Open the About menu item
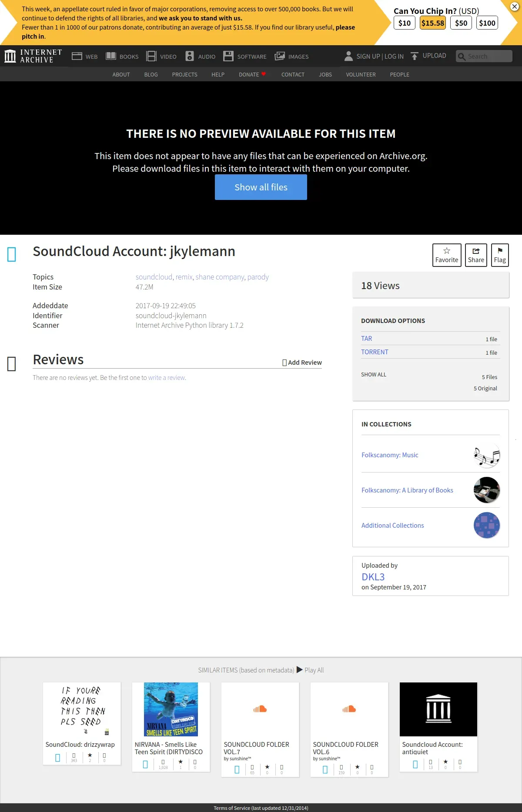This screenshot has height=812, width=522. (121, 75)
